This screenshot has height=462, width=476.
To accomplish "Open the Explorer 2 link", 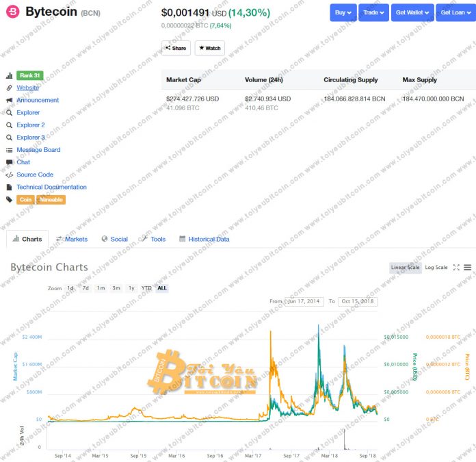I will 31,125.
